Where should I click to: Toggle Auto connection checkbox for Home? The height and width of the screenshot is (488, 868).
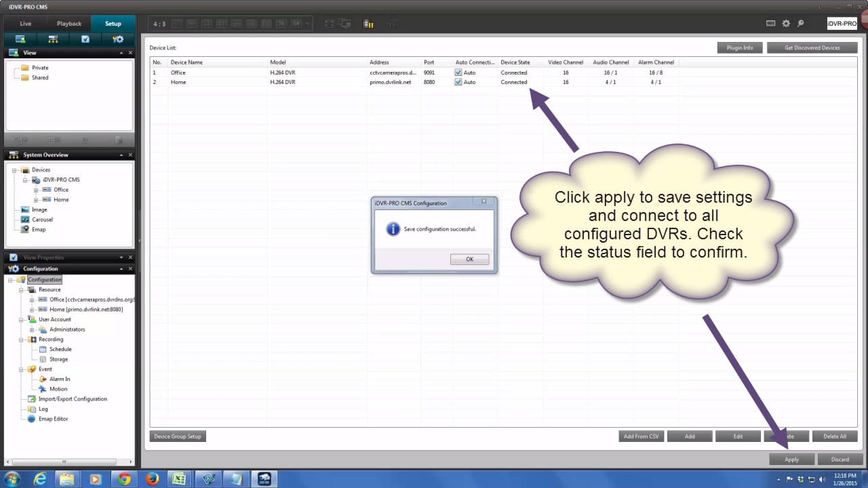tap(458, 82)
